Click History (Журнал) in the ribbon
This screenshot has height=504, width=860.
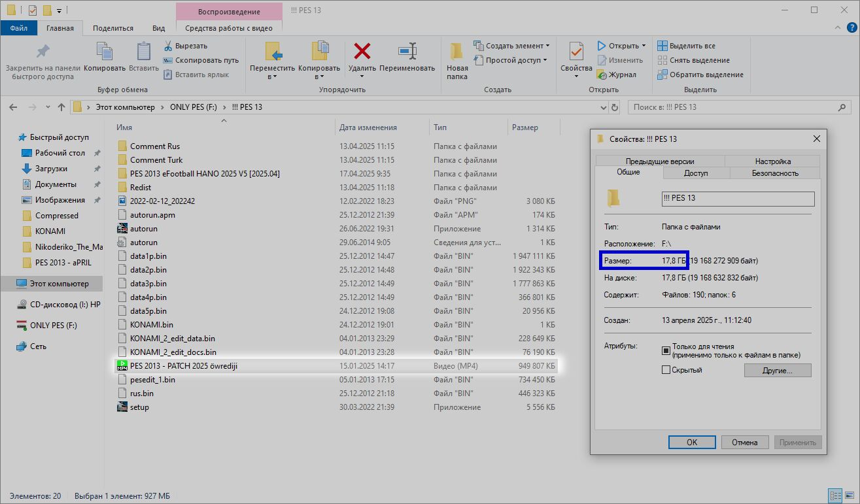click(616, 75)
